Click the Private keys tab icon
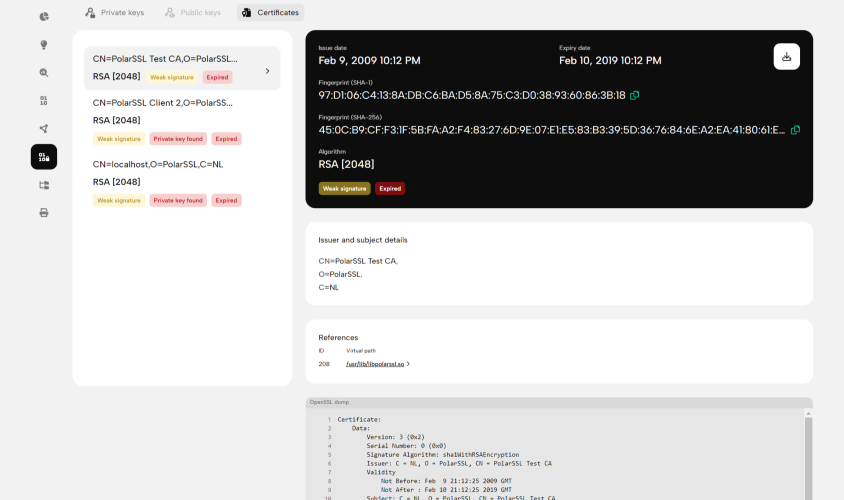The image size is (844, 500). click(90, 12)
